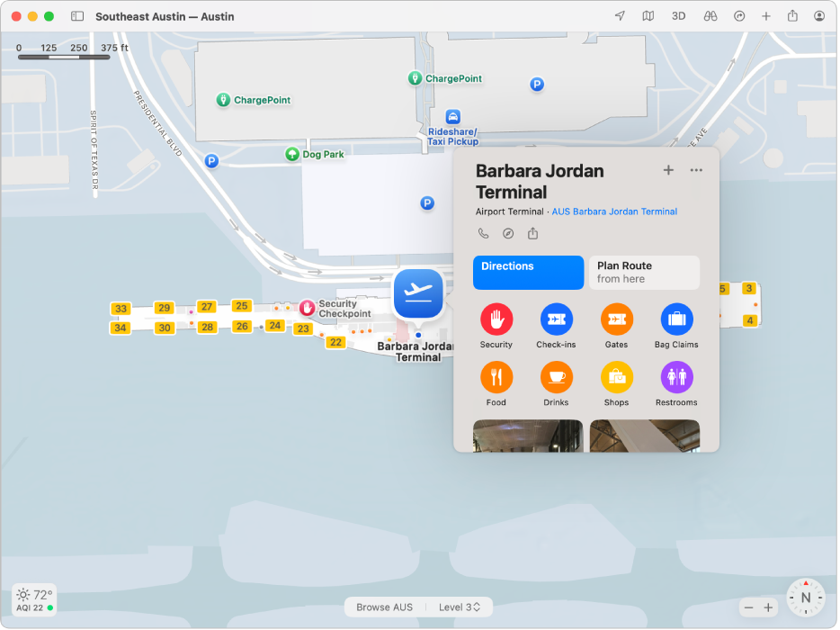Select gate 25 on the map
This screenshot has height=630, width=840.
tap(242, 306)
